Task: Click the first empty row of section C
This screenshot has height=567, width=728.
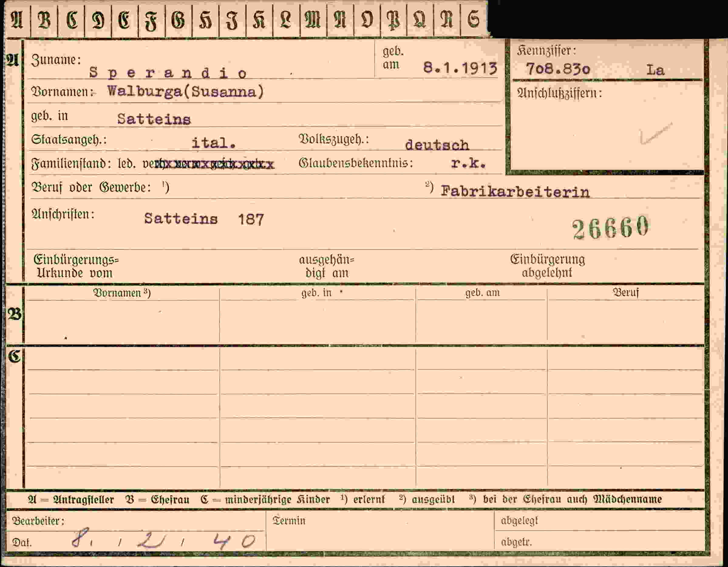Action: tap(365, 359)
